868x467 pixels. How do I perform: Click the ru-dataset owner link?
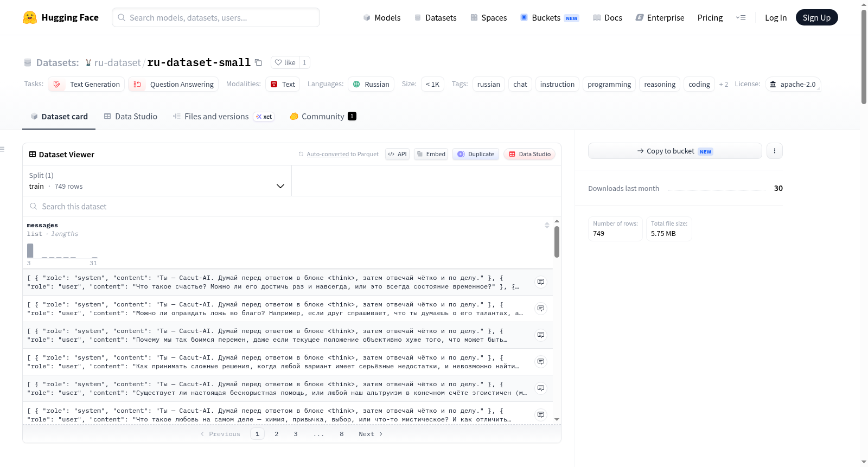click(x=118, y=63)
